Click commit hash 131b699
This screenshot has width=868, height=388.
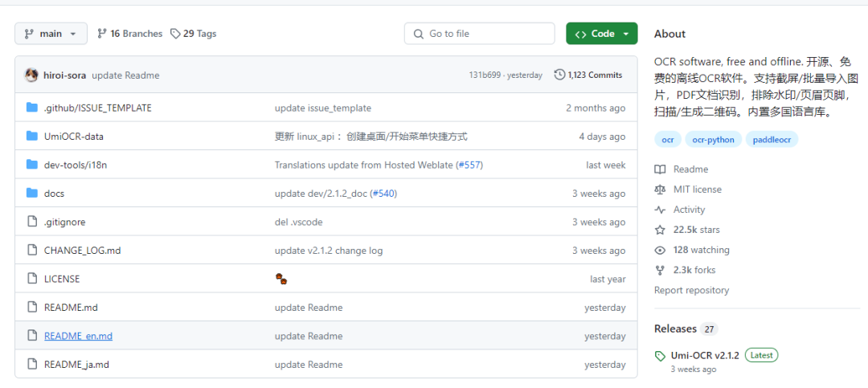pos(485,76)
